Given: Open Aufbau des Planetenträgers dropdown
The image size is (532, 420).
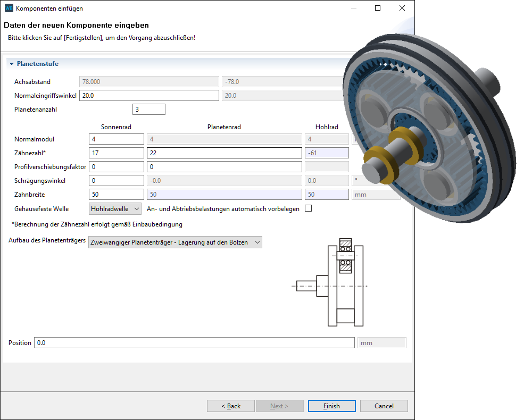Looking at the screenshot, I should click(175, 242).
